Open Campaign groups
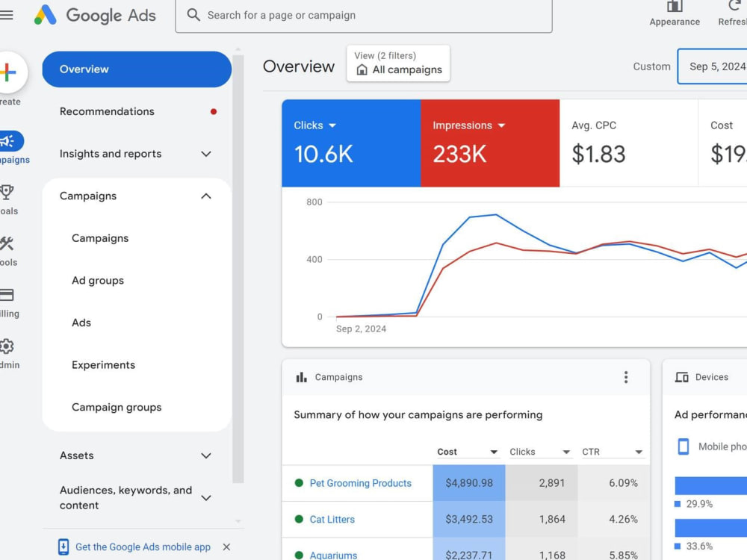Image resolution: width=747 pixels, height=560 pixels. [117, 407]
